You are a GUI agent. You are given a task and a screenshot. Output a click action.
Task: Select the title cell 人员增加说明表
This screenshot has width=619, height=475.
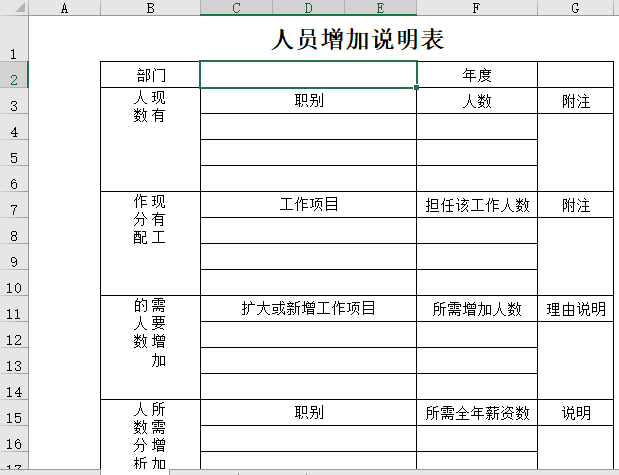357,40
